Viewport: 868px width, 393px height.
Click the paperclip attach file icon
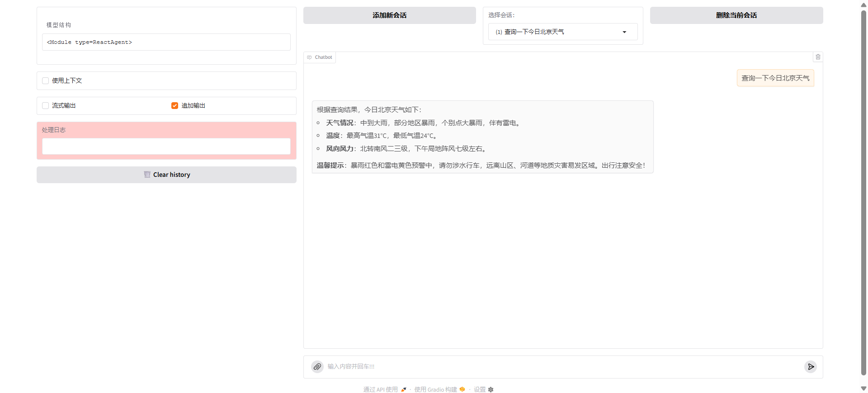pos(317,367)
